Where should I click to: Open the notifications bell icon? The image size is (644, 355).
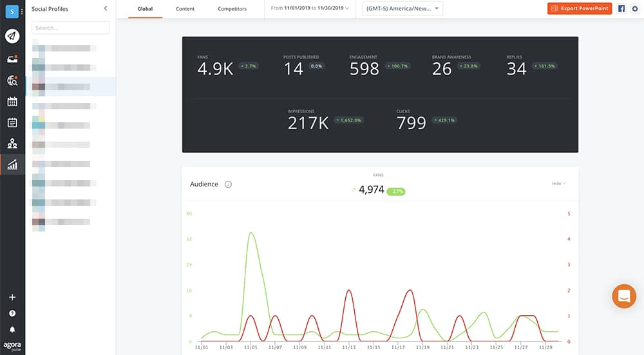(12, 329)
